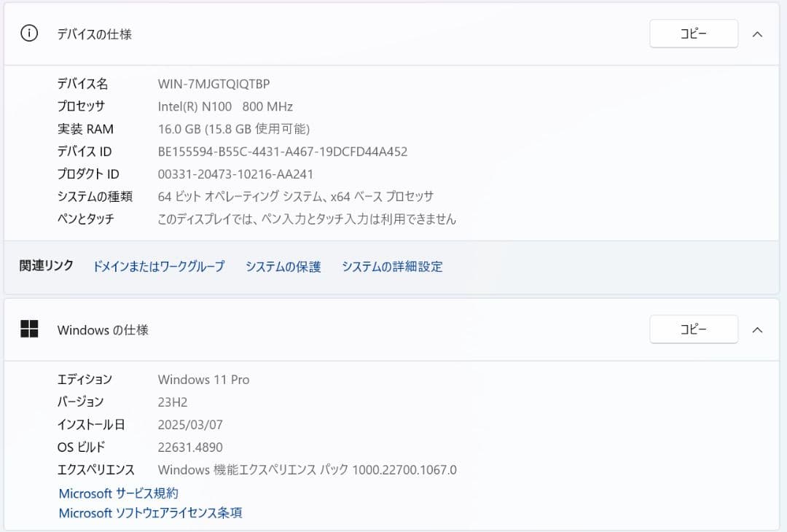Image resolution: width=787 pixels, height=532 pixels.
Task: Open Microsoft ソフトウェアライセンス条項
Action: click(150, 513)
